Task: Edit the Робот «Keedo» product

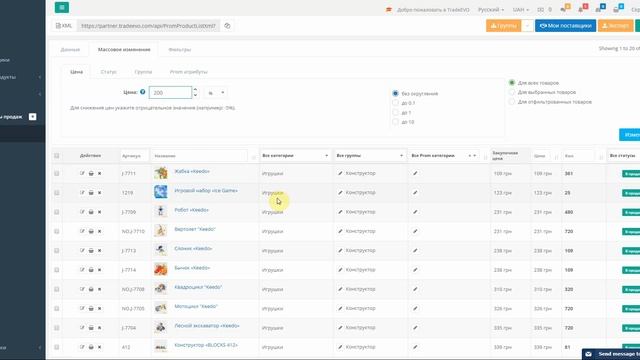Action: click(82, 212)
